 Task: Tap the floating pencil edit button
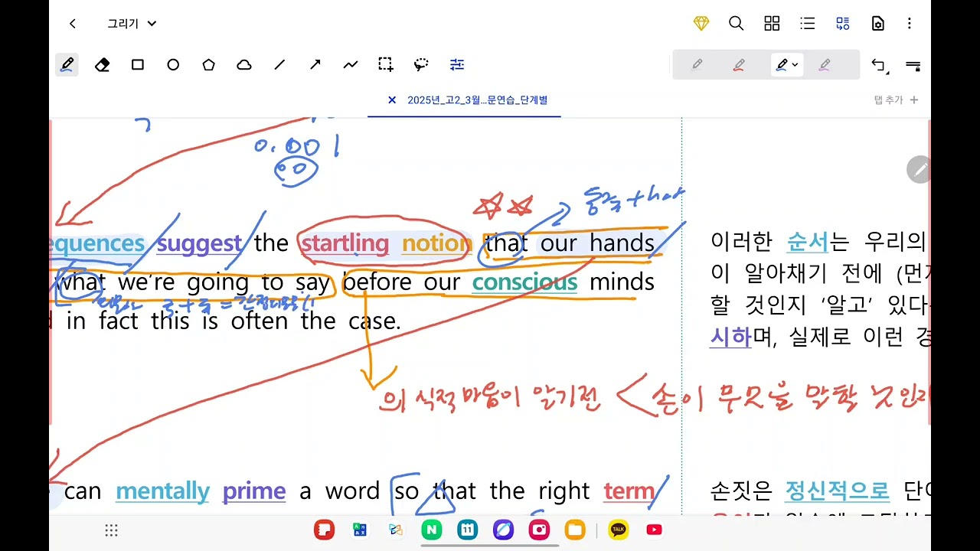[920, 169]
